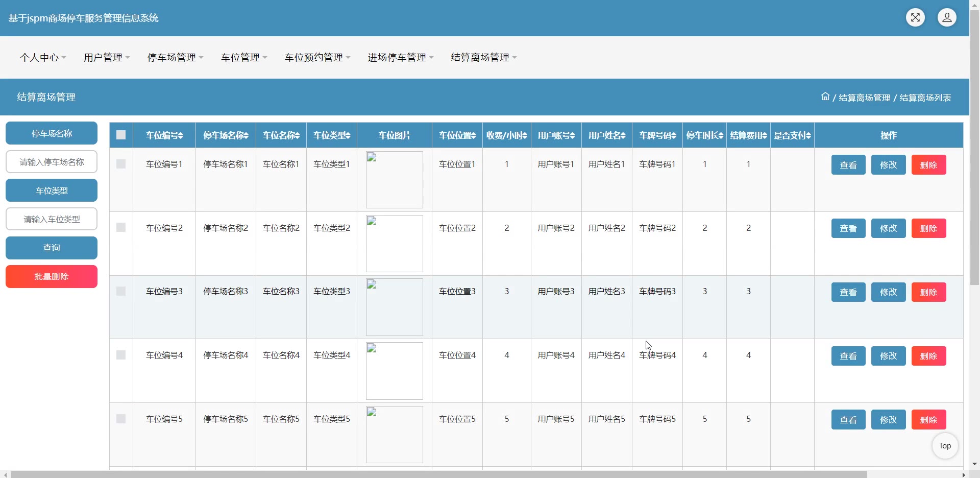This screenshot has width=980, height=478.
Task: Click the home icon in breadcrumb
Action: pyautogui.click(x=825, y=97)
